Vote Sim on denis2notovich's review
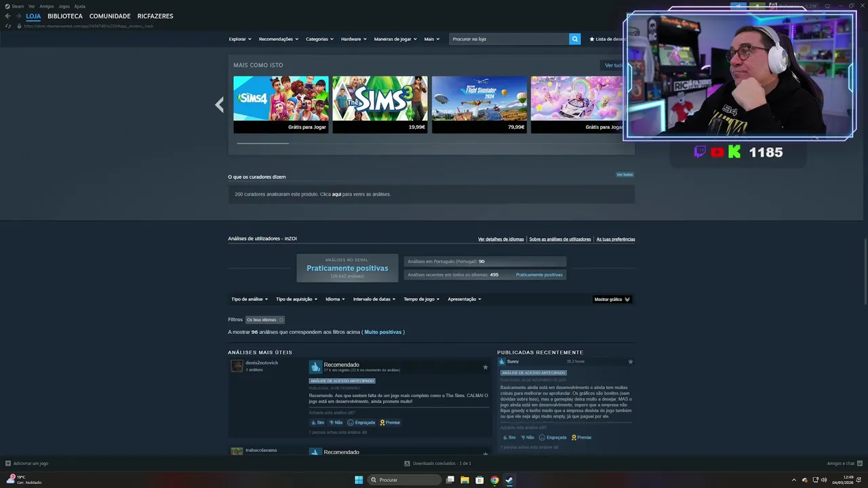The image size is (868, 488). point(317,422)
